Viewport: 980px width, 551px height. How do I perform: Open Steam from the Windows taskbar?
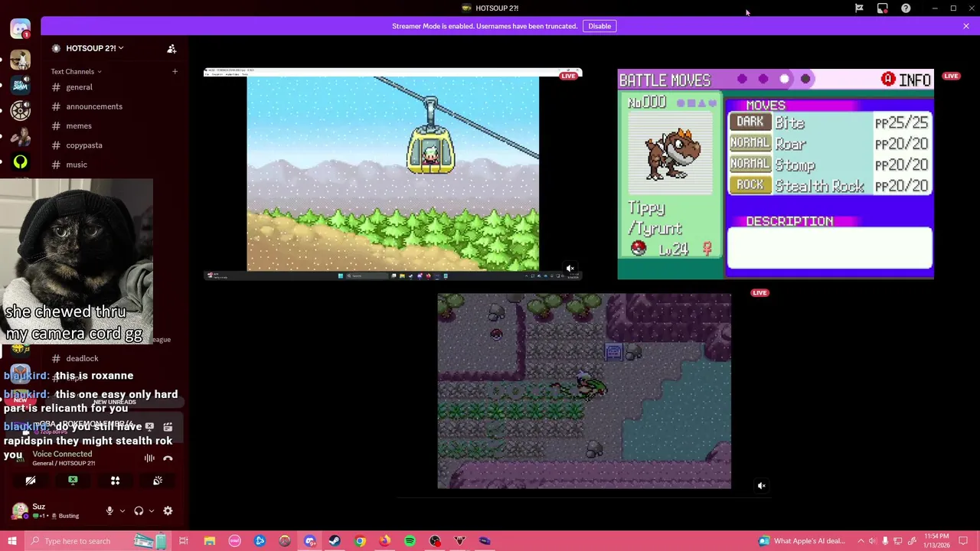(335, 541)
